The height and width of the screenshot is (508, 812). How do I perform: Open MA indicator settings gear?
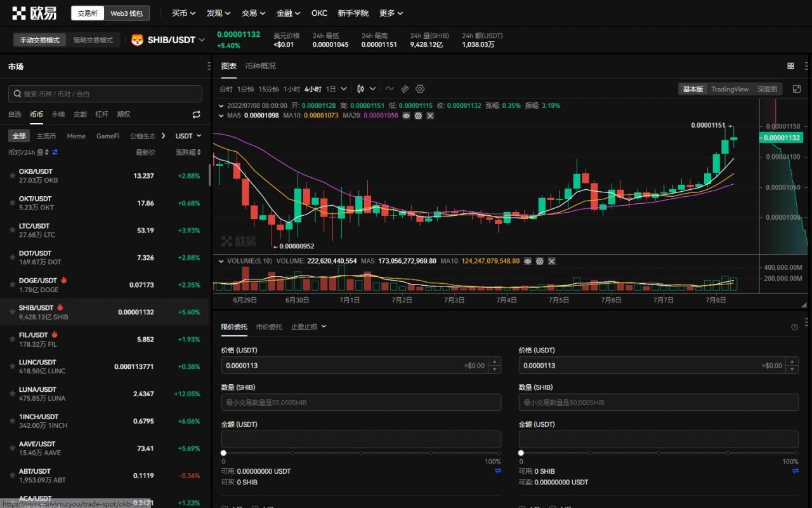pyautogui.click(x=418, y=116)
